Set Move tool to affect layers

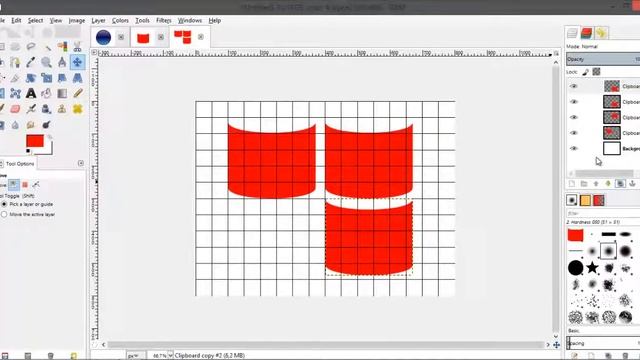tap(14, 185)
